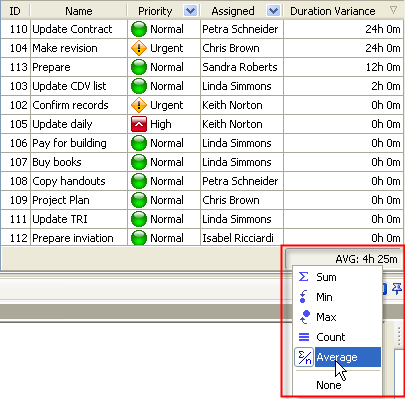
Task: Open the Priority column filter dropdown
Action: pyautogui.click(x=190, y=11)
